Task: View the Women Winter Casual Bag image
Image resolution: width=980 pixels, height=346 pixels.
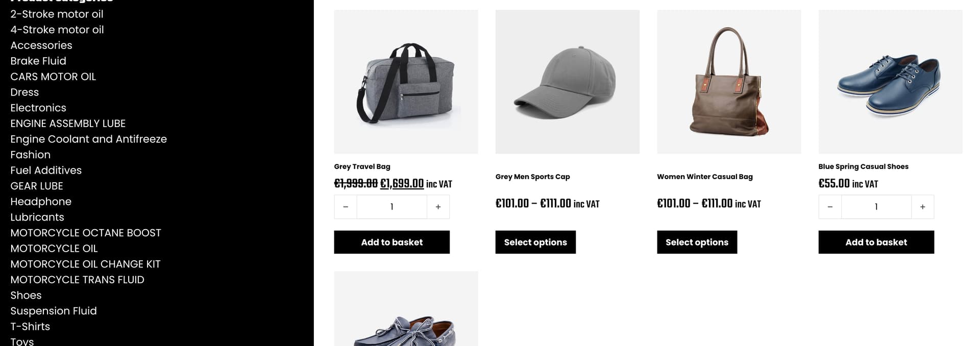Action: coord(729,82)
